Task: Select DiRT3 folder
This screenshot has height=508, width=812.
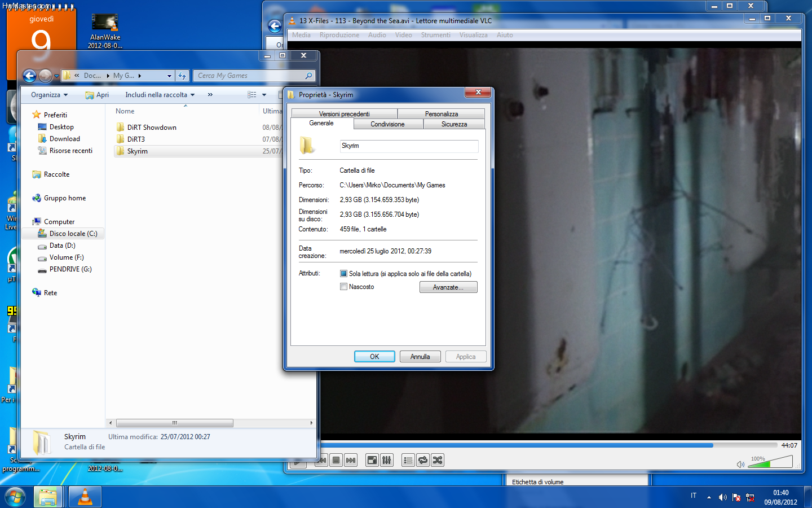Action: (x=136, y=139)
